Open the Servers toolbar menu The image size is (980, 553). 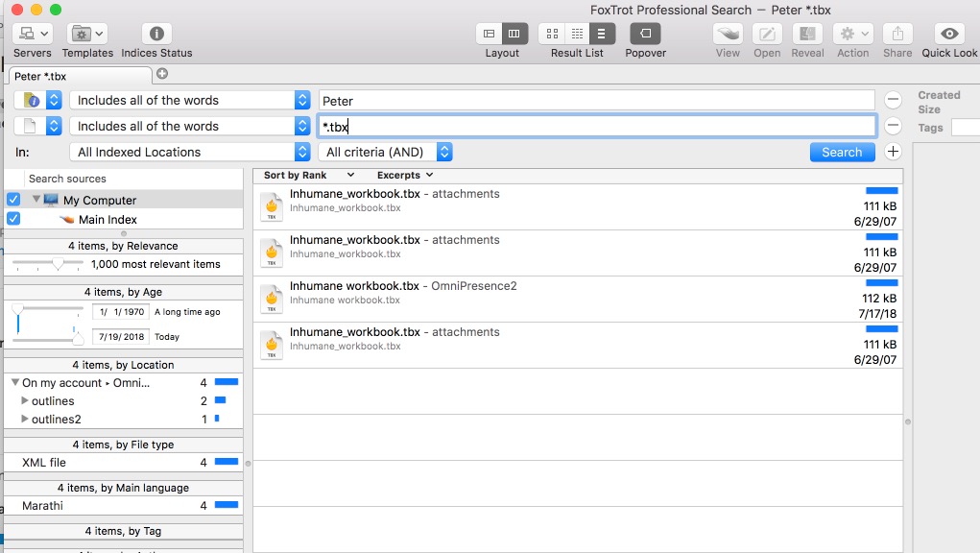33,34
